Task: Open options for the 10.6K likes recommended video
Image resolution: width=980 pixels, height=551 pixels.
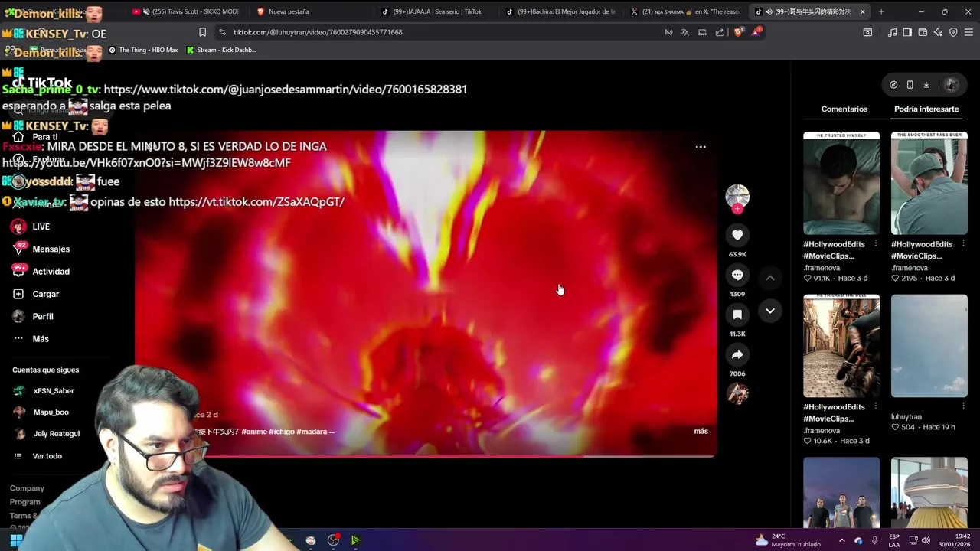Action: (x=875, y=406)
